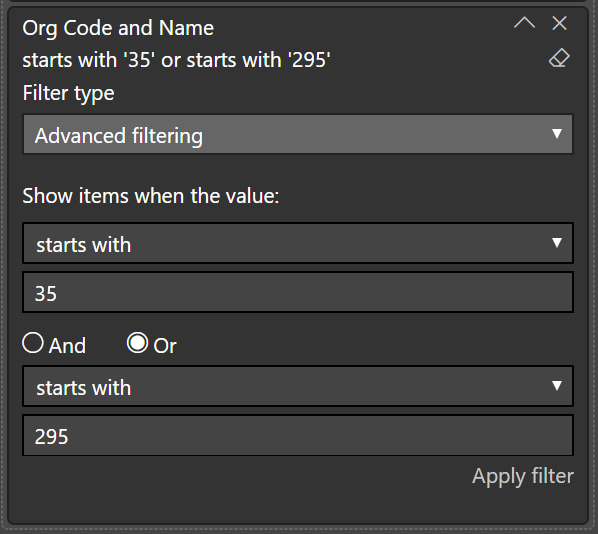Collapse the Org Code and Name filter card
Image resolution: width=598 pixels, height=534 pixels.
524,23
